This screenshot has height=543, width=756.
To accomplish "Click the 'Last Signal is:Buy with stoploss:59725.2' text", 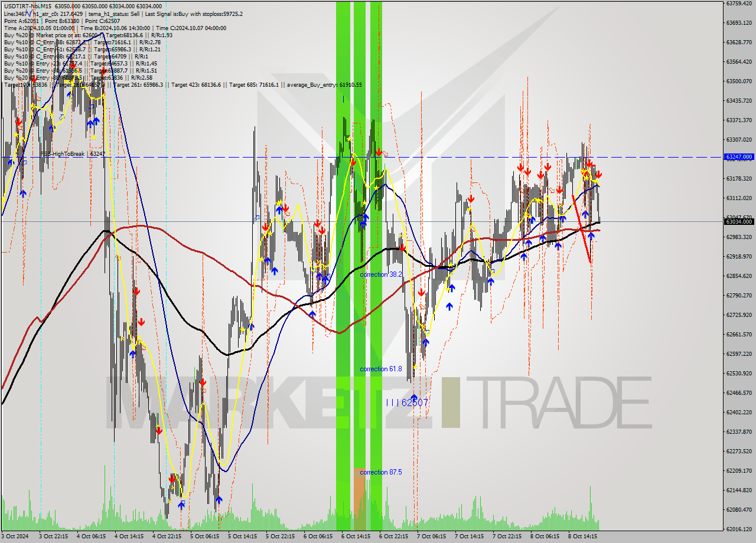I will (x=193, y=14).
